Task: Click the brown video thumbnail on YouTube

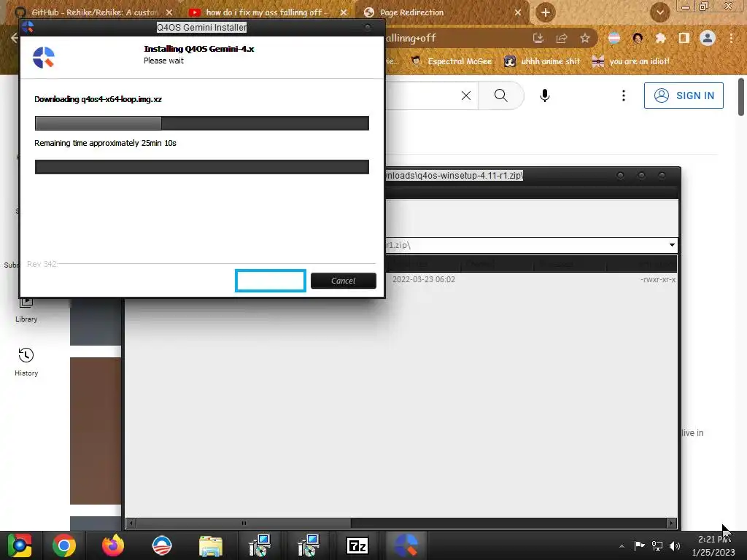Action: coord(96,430)
